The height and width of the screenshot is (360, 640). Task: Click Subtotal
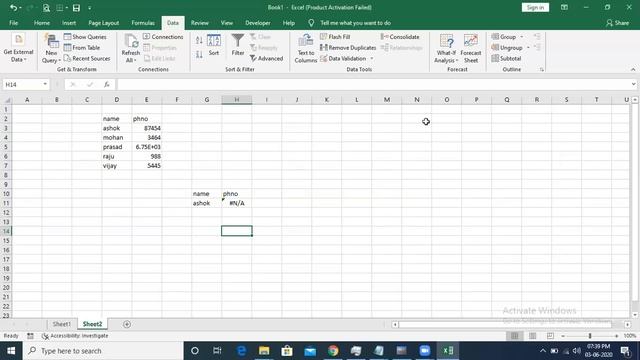click(x=506, y=58)
